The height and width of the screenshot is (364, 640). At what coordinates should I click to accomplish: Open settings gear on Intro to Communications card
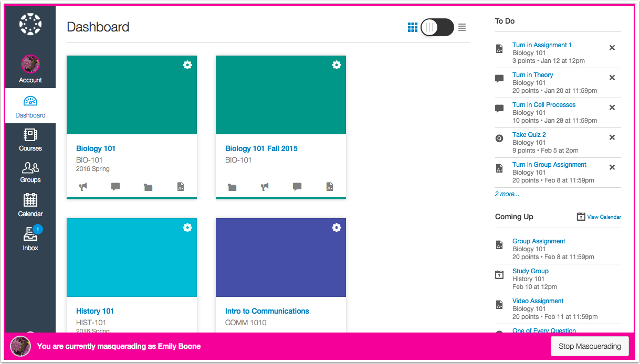[337, 228]
